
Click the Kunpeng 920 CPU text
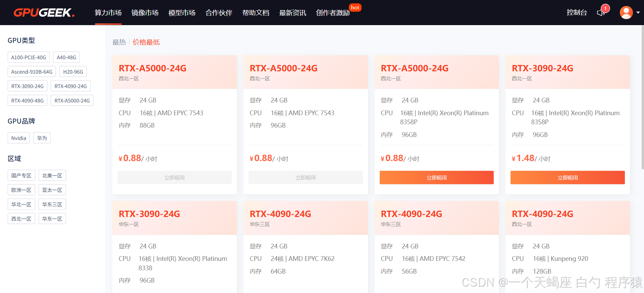click(x=560, y=259)
